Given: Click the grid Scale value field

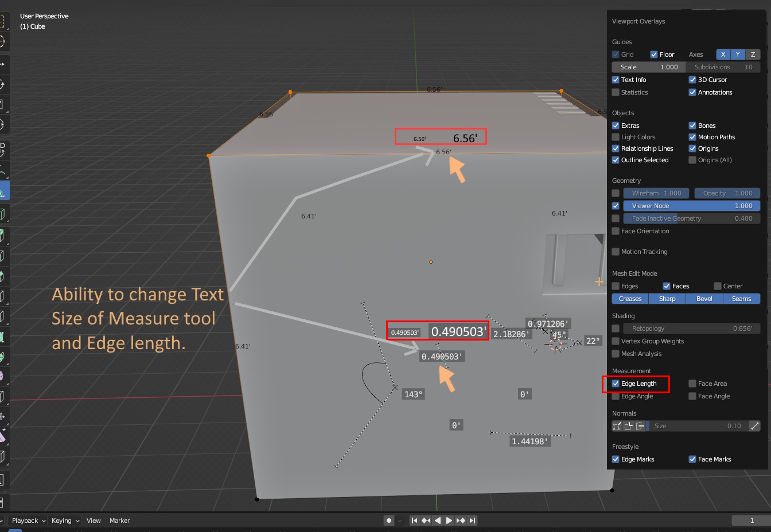Looking at the screenshot, I should coord(649,67).
